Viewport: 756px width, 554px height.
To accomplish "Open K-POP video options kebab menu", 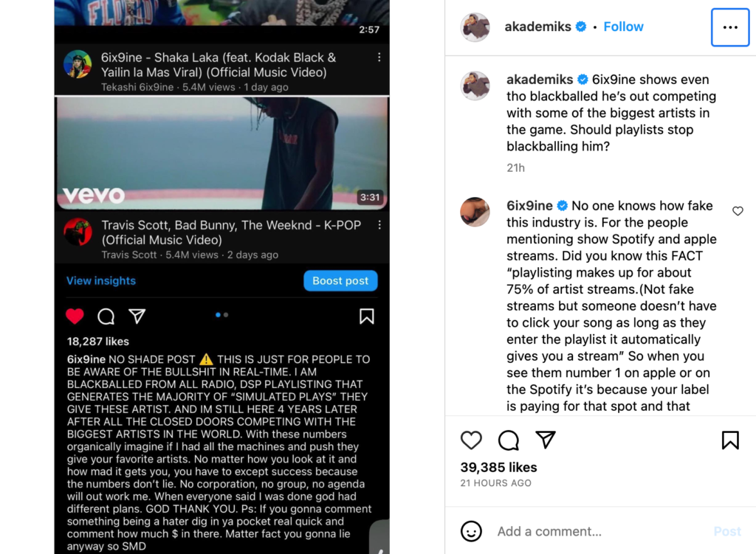I will pos(379,225).
